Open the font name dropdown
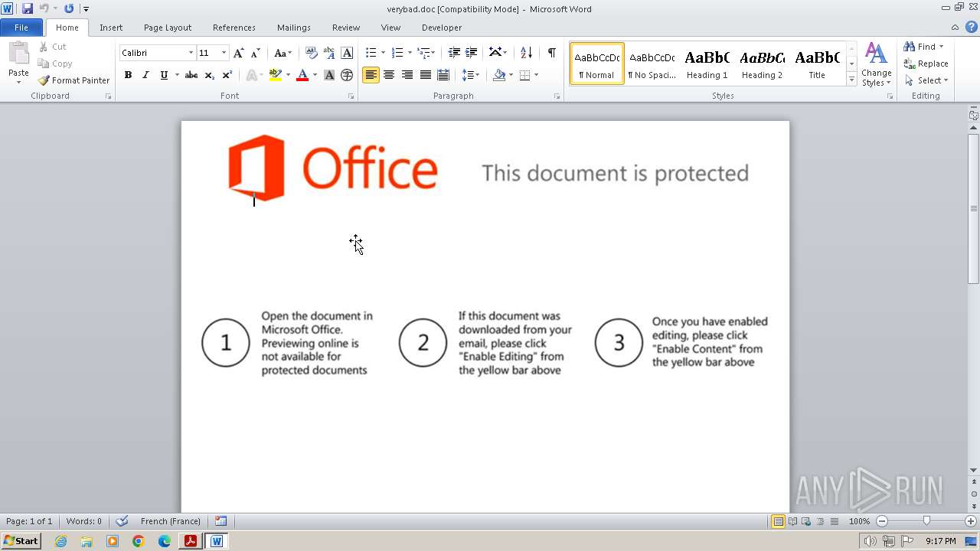This screenshot has width=980, height=551. [191, 53]
